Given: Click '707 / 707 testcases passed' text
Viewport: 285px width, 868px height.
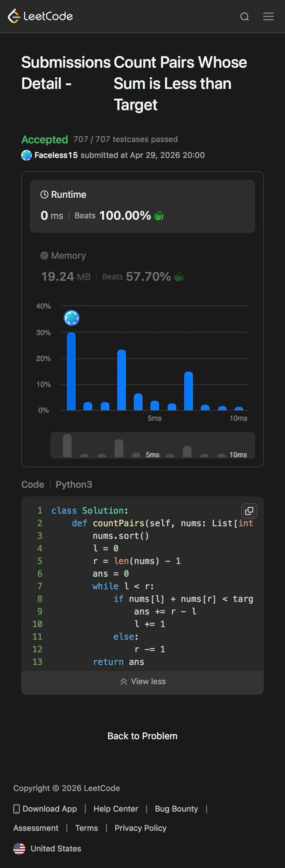Looking at the screenshot, I should (x=126, y=139).
